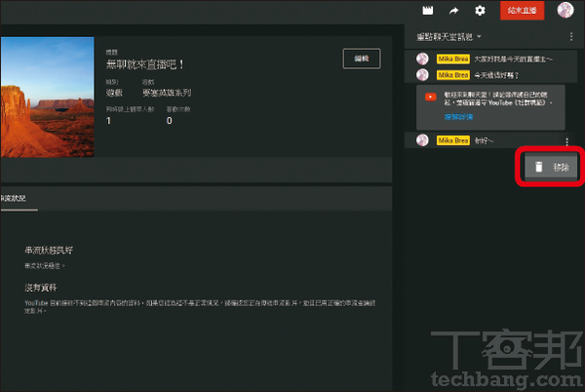
Task: Open the settings gear icon
Action: (x=480, y=11)
